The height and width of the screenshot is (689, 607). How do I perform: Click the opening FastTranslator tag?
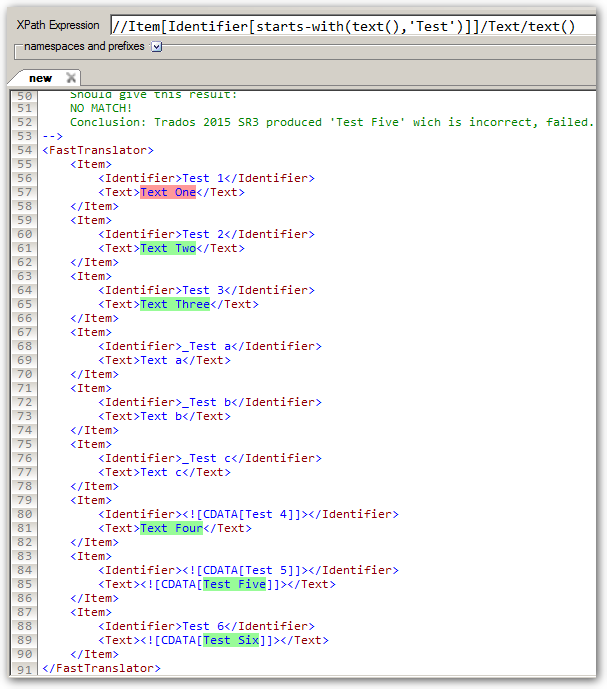pyautogui.click(x=98, y=150)
